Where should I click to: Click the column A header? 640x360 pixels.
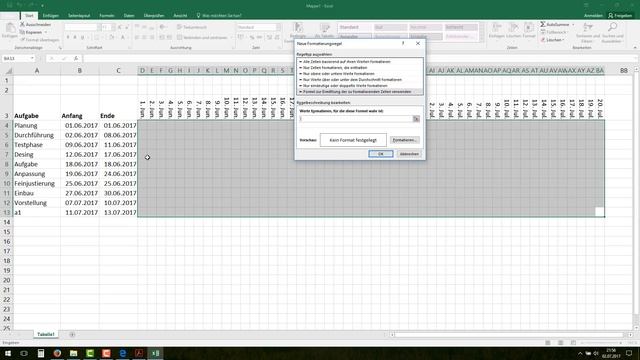coord(37,71)
